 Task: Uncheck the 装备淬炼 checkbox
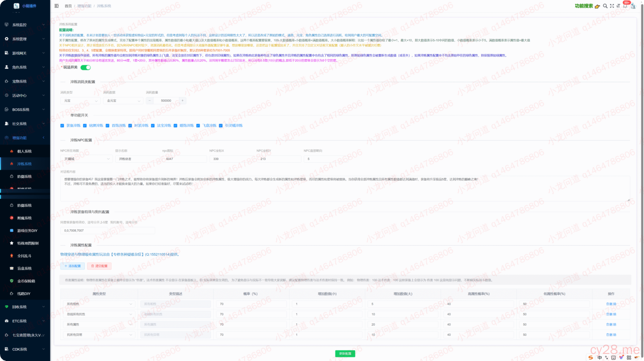click(62, 125)
